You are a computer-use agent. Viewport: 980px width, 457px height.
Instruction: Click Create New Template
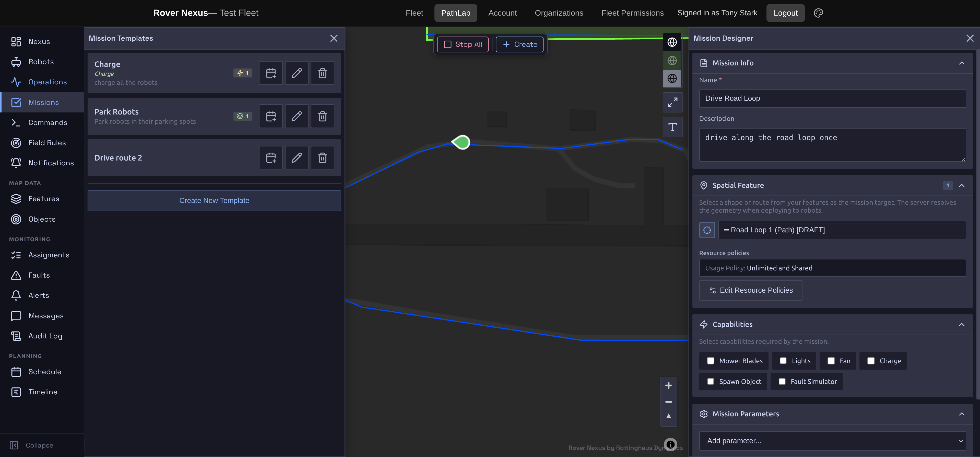214,201
